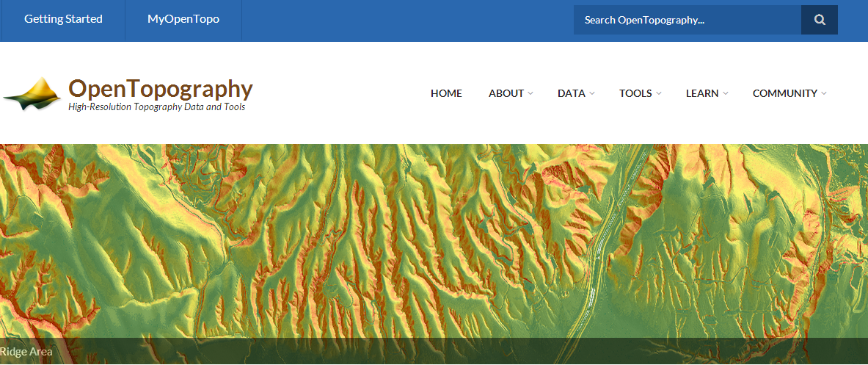Focus the Search OpenTopography input field

pos(687,20)
